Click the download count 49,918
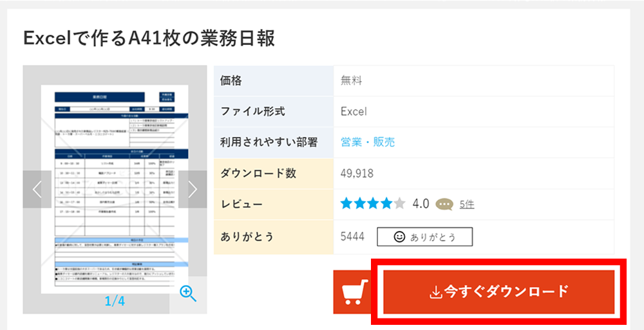Viewport: 644px width, 330px height. [x=357, y=173]
